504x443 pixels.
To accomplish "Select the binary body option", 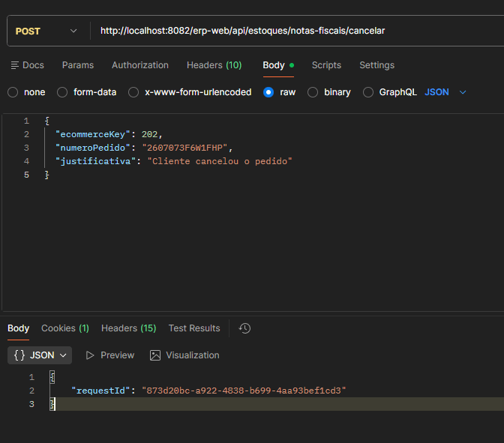I will 313,92.
